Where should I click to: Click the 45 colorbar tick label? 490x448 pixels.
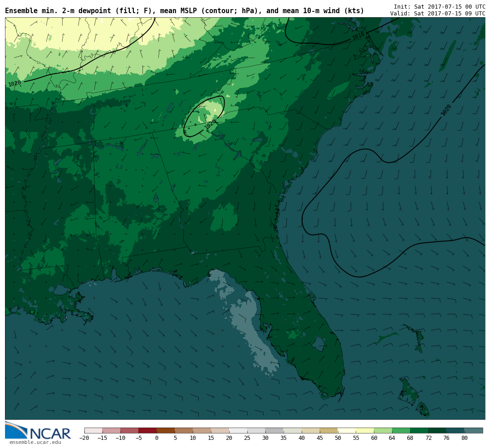point(320,438)
